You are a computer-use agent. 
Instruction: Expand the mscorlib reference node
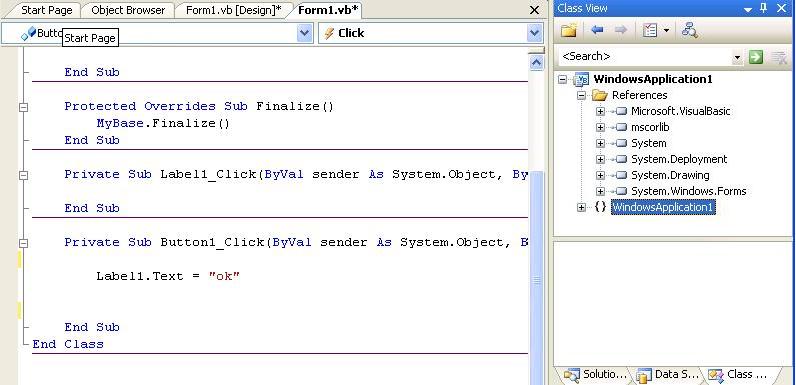(601, 127)
